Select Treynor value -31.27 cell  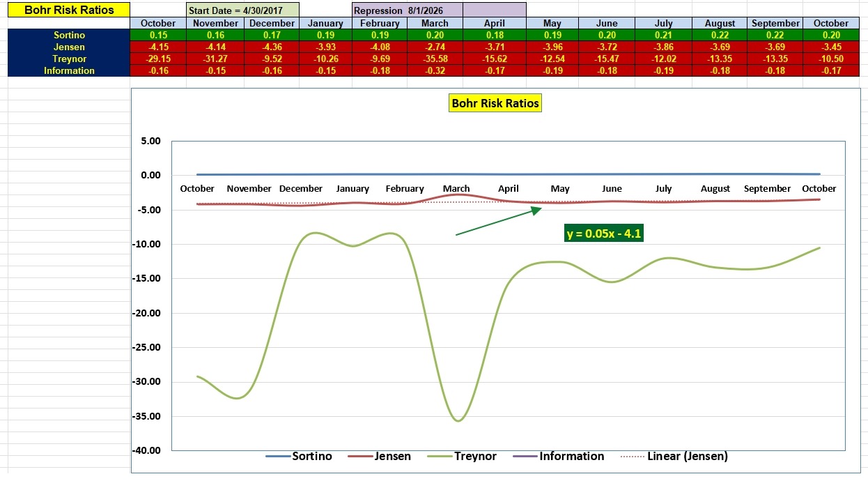click(x=215, y=59)
